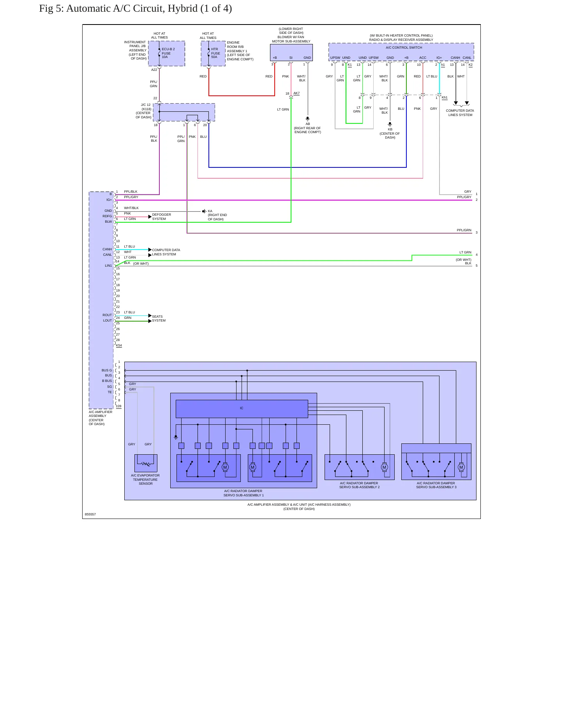Click the 'SI' pin label on blower motor
The height and width of the screenshot is (728, 563).
[291, 58]
